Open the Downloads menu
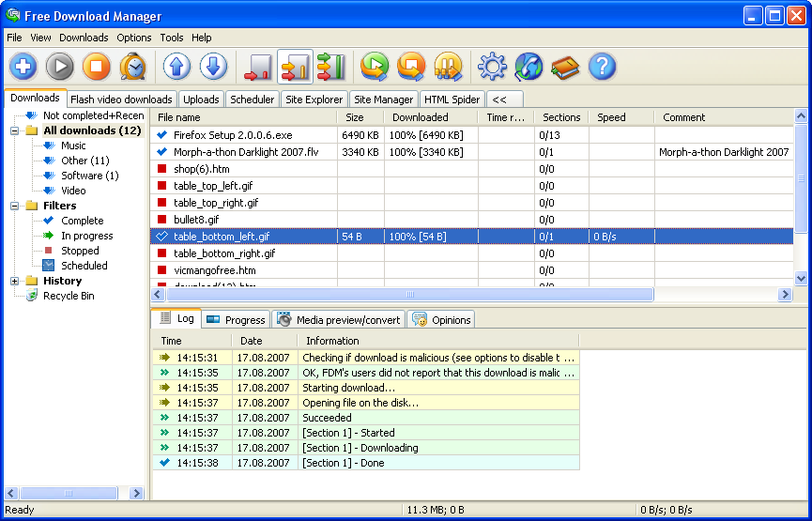 [x=84, y=38]
